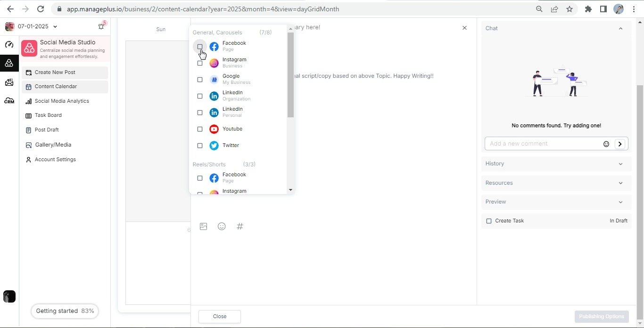
Task: Enable the Twitter checkbox
Action: click(200, 146)
